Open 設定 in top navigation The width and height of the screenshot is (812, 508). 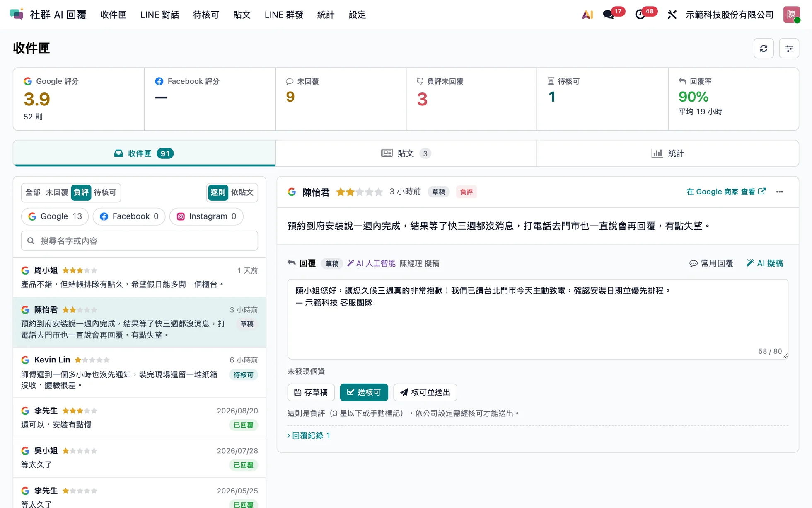tap(357, 15)
